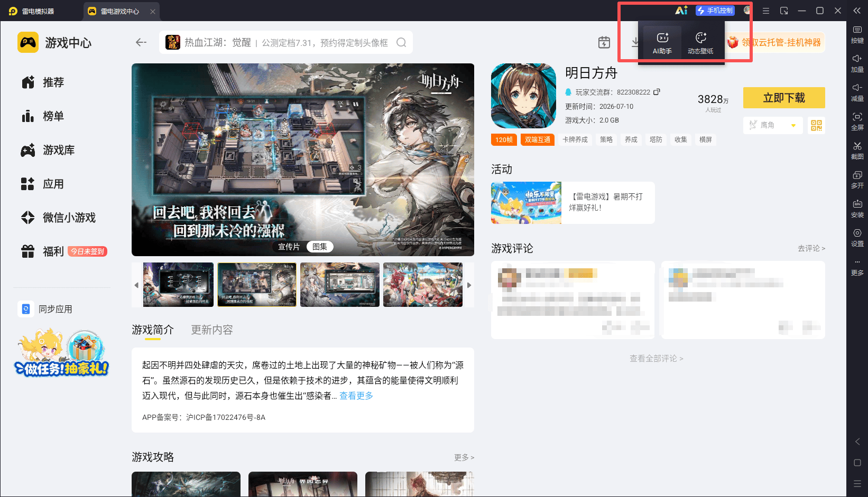Click 查看全部评论 > link
Image resolution: width=868 pixels, height=497 pixels.
(657, 359)
